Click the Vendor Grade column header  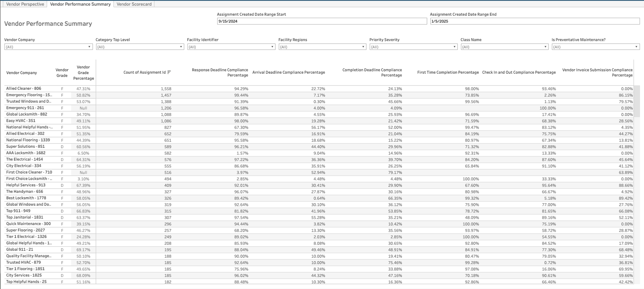point(62,73)
